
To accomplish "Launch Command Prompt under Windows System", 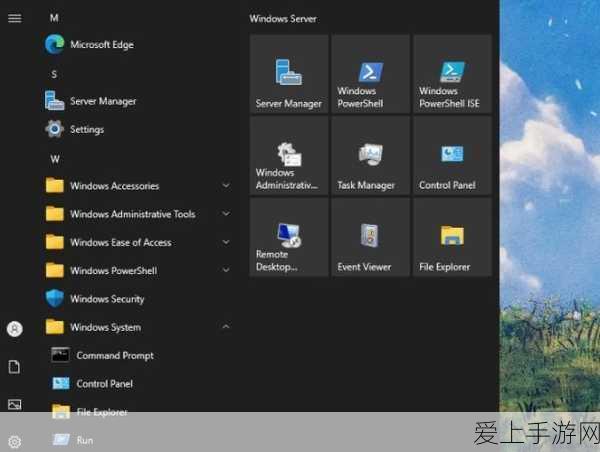I will (x=137, y=356).
